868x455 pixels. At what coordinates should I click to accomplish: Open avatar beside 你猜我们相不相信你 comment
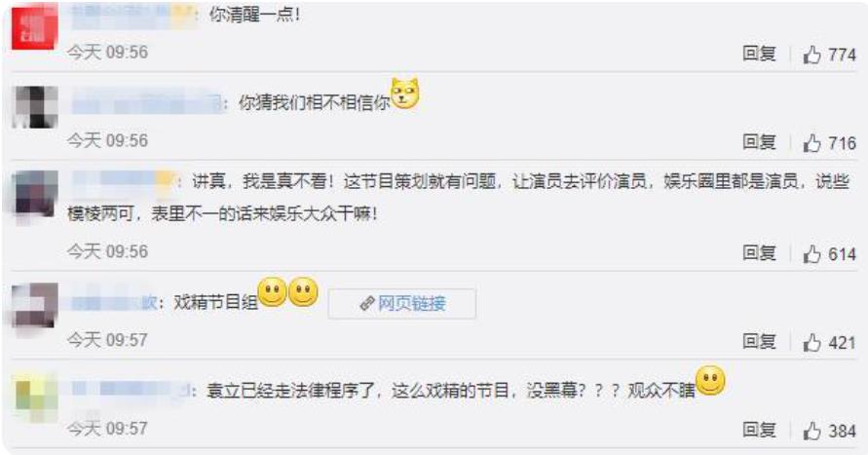click(35, 107)
